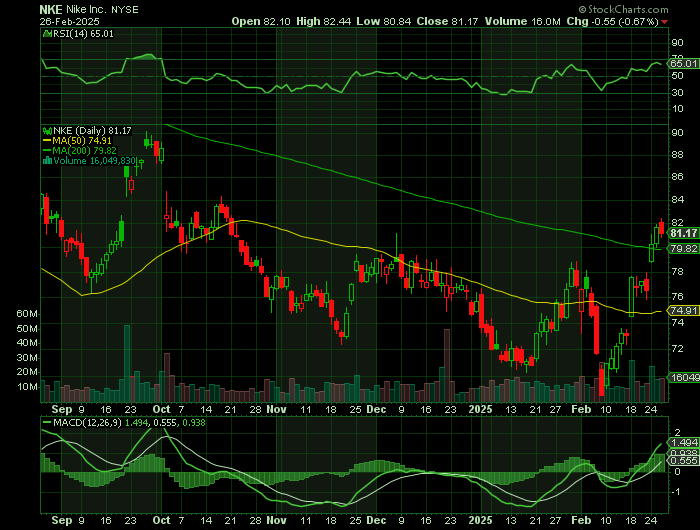Screen dimensions: 700x530
Task: Click the 90 price axis label in main chart
Action: [677, 133]
